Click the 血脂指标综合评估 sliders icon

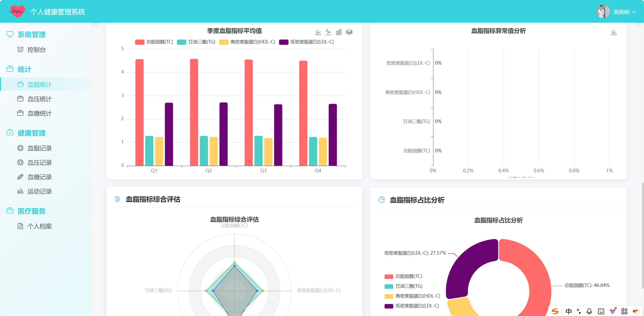(x=117, y=199)
